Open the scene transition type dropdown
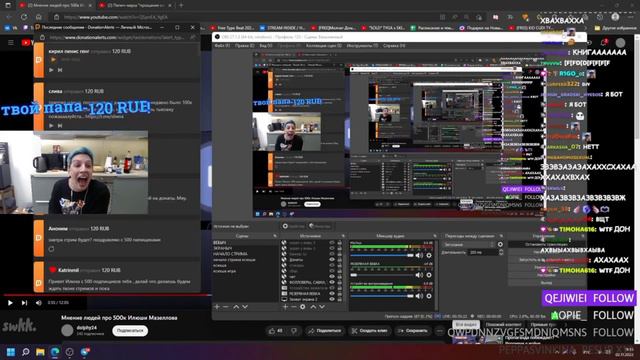Screen dimensions: 640x360 (x=469, y=244)
